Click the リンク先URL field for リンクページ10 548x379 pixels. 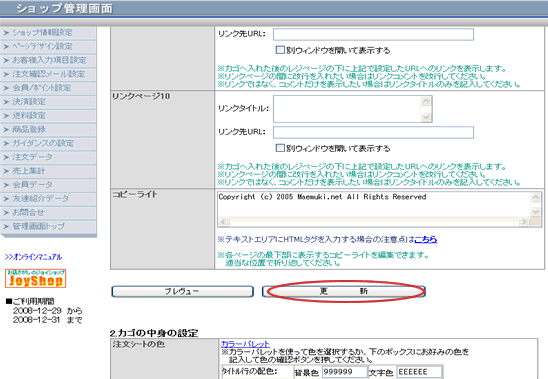[x=373, y=133]
